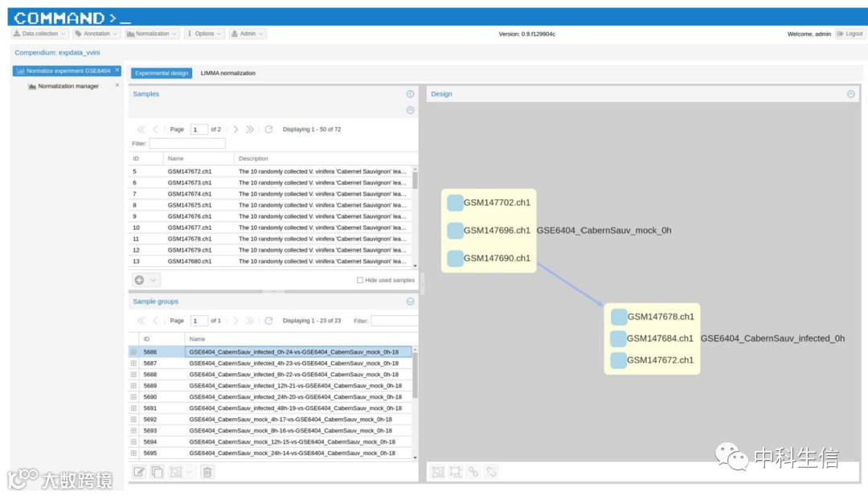The width and height of the screenshot is (868, 496).
Task: Select sample row GSM147672.ch1
Action: [x=272, y=171]
